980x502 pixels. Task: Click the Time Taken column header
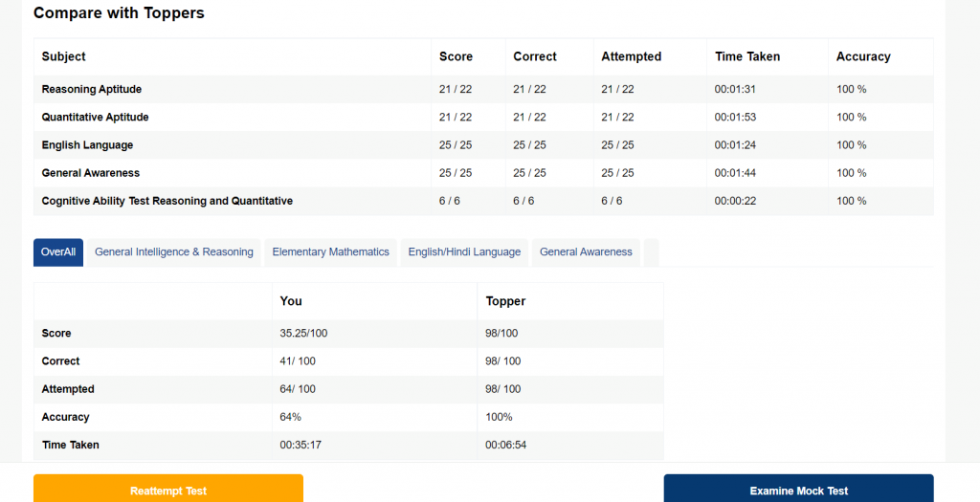pos(747,56)
